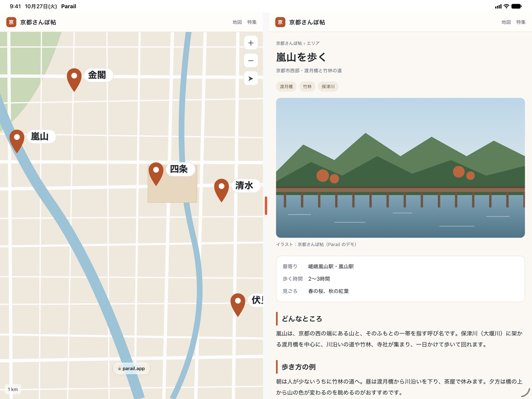Tap the 嵯峨嵐山駅・嵐山駅 station value
The height and width of the screenshot is (399, 532).
click(x=331, y=266)
